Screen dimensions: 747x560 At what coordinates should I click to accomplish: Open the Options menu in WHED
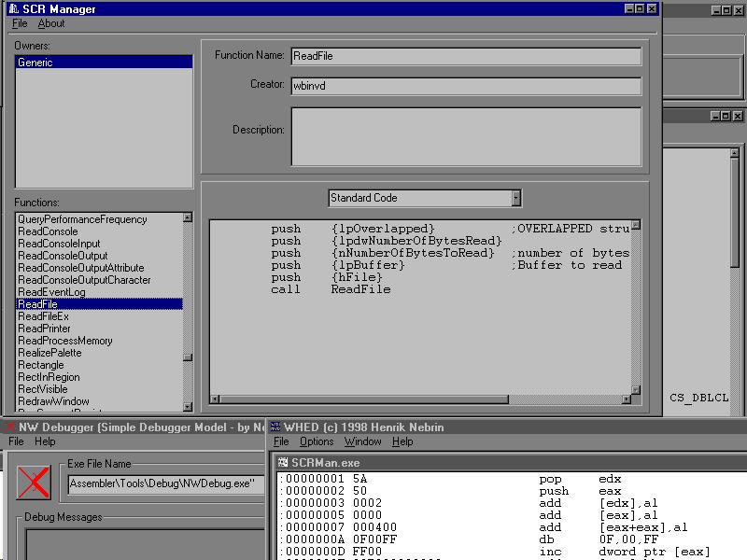coord(317,441)
